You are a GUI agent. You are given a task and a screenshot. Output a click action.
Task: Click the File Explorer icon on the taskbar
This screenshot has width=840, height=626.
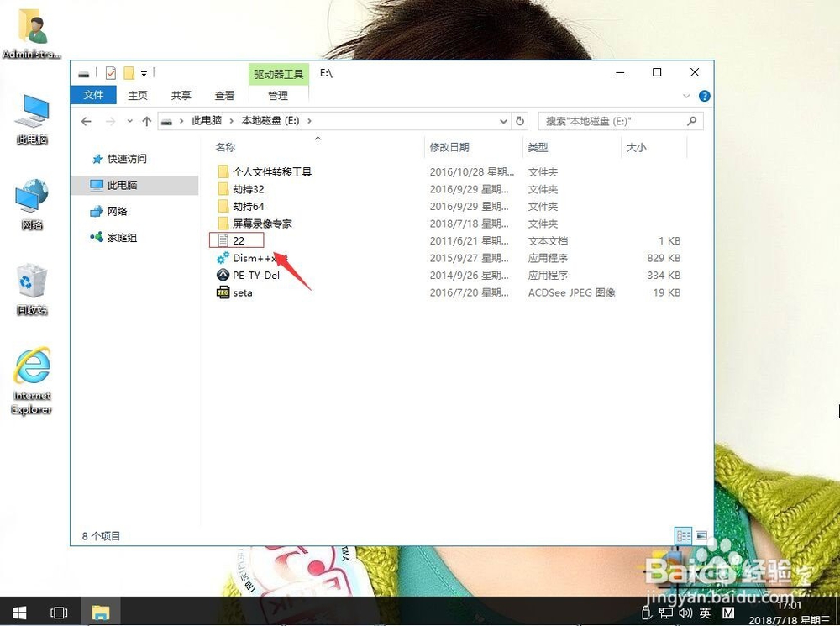point(101,613)
